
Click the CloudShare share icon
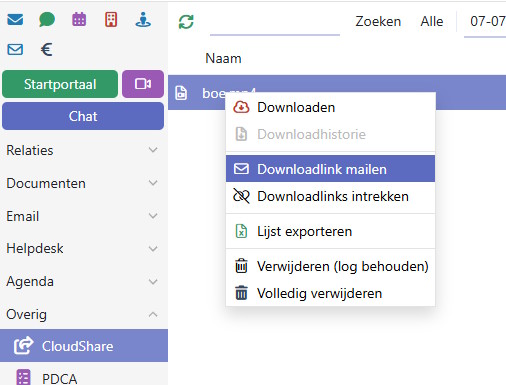point(23,345)
